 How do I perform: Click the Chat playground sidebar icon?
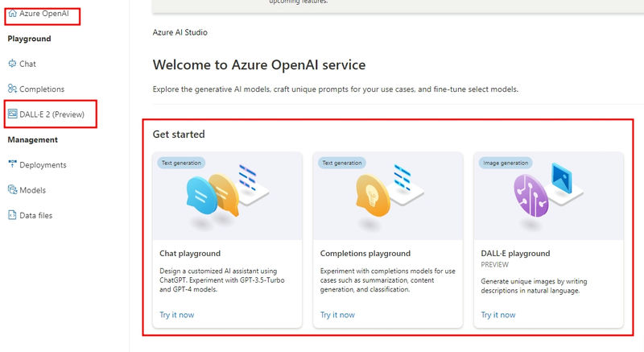tap(12, 64)
